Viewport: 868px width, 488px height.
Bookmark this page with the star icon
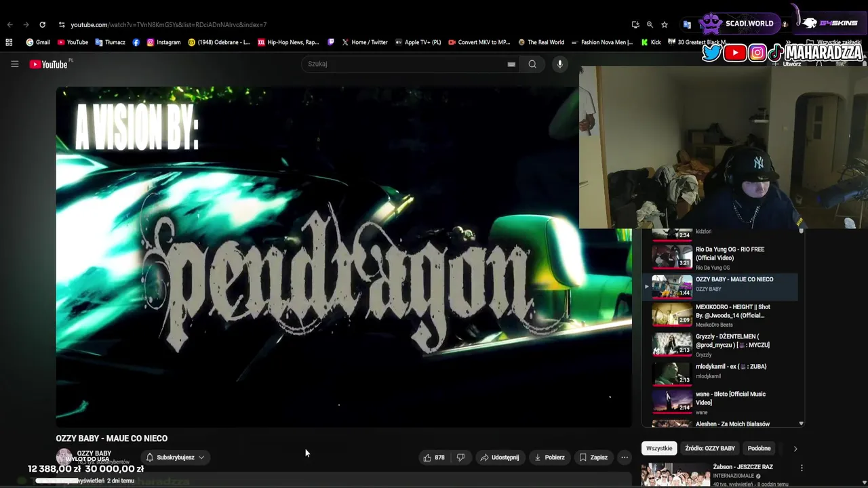(x=665, y=24)
